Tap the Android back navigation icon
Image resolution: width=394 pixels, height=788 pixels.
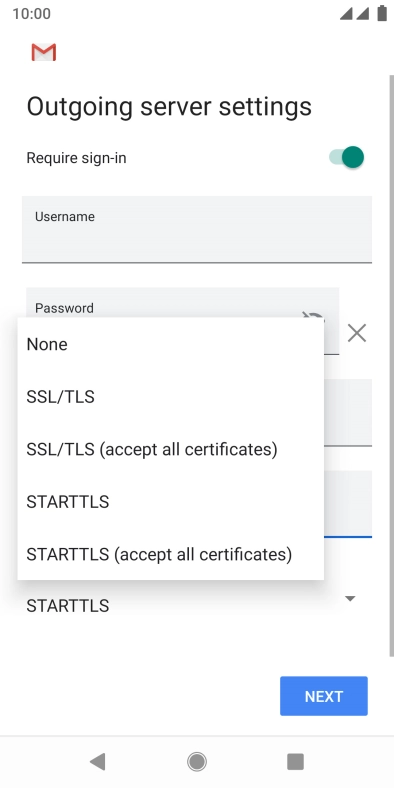point(97,761)
